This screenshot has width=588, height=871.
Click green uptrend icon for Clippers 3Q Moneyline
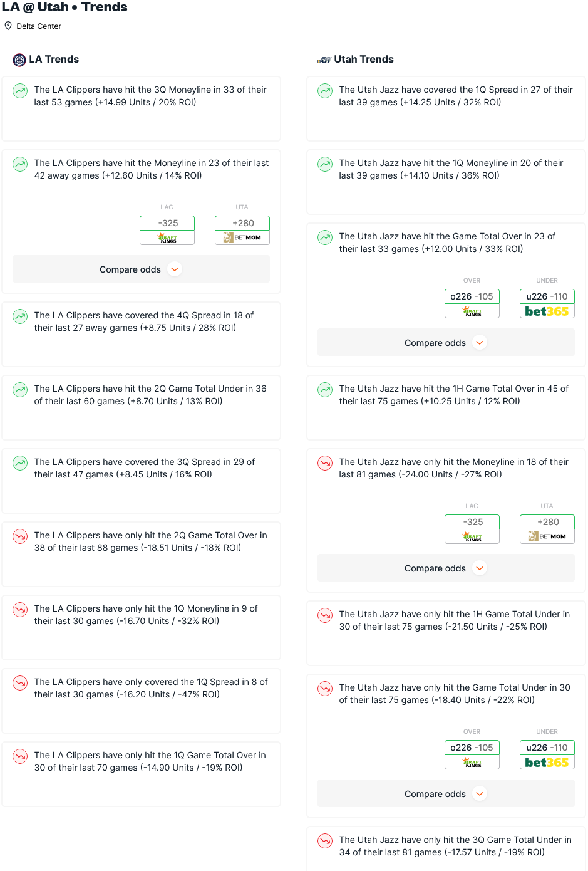point(20,91)
